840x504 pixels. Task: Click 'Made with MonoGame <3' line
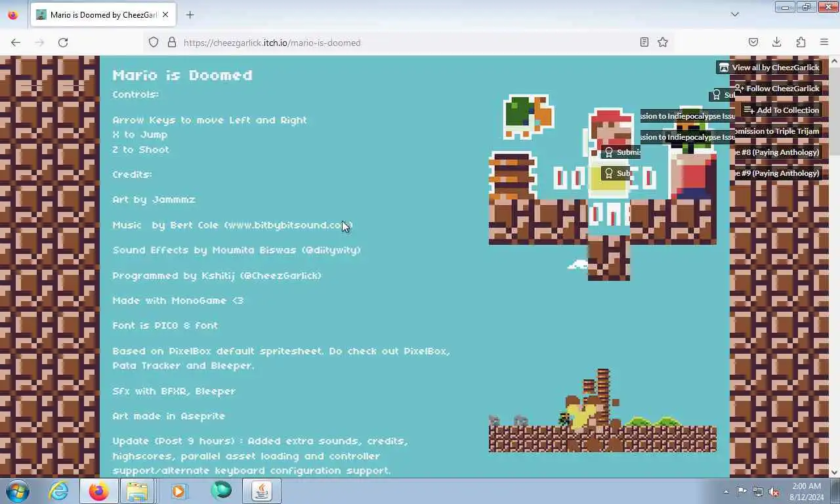178,301
